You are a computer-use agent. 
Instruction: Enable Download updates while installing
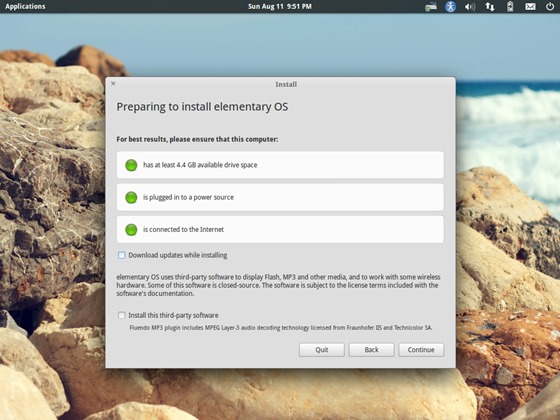tap(122, 255)
